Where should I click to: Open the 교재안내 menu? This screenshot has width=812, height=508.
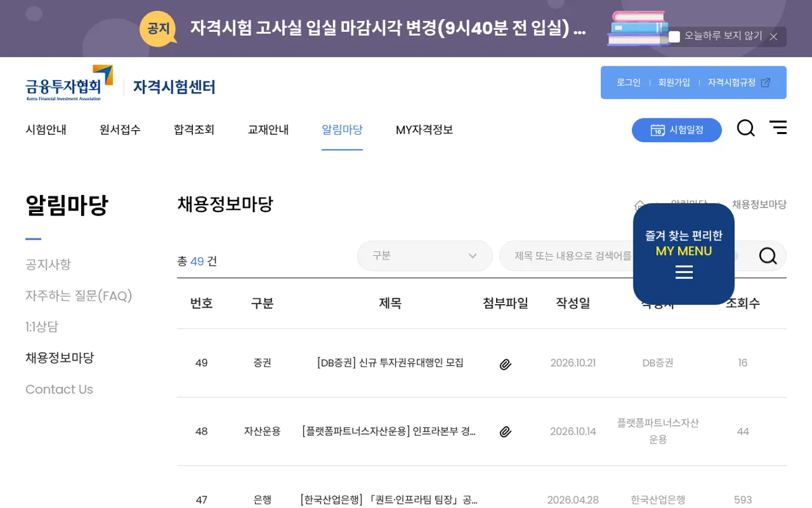pos(268,129)
